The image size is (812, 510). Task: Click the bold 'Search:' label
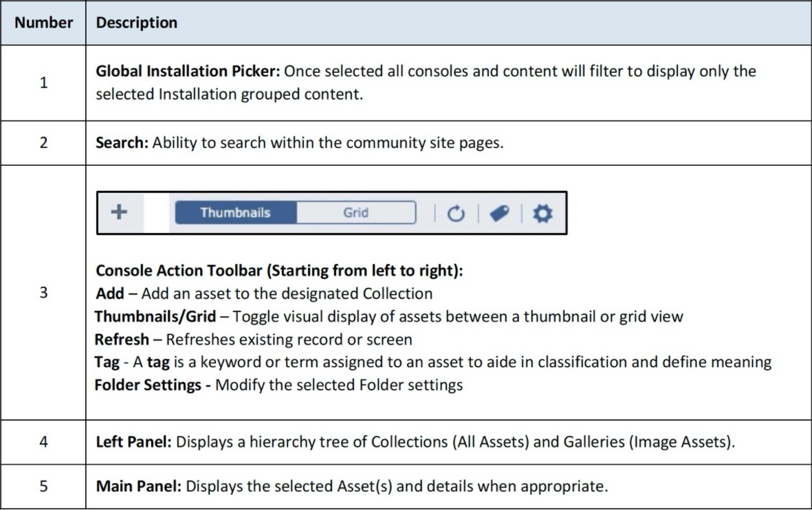[122, 143]
